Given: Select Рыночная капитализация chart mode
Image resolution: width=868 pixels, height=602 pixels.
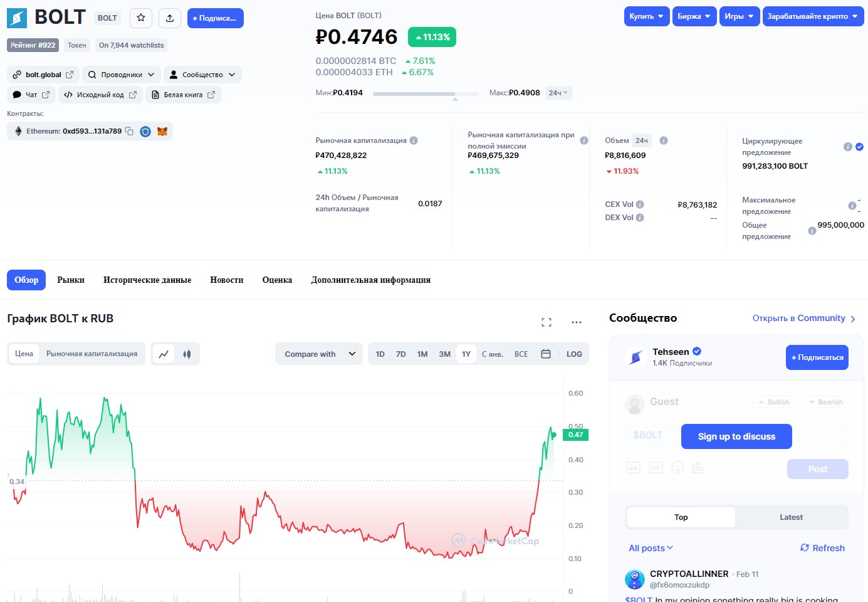Looking at the screenshot, I should click(x=92, y=354).
